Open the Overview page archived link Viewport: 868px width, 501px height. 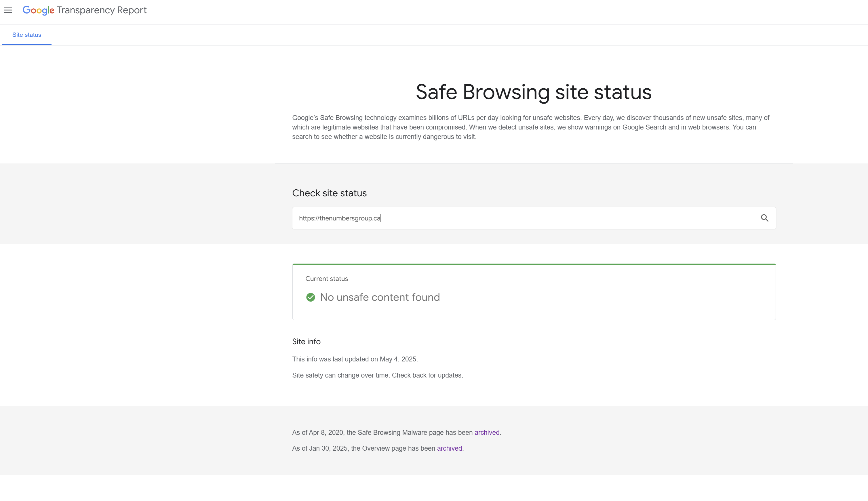(x=449, y=448)
